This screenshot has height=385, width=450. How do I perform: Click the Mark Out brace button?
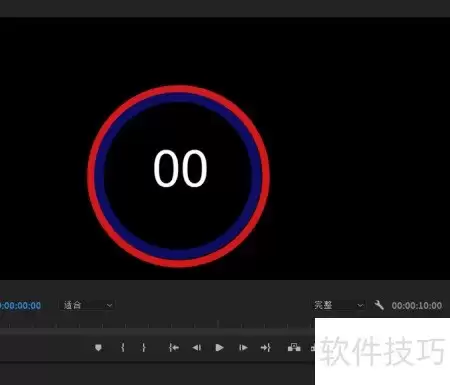click(x=144, y=348)
